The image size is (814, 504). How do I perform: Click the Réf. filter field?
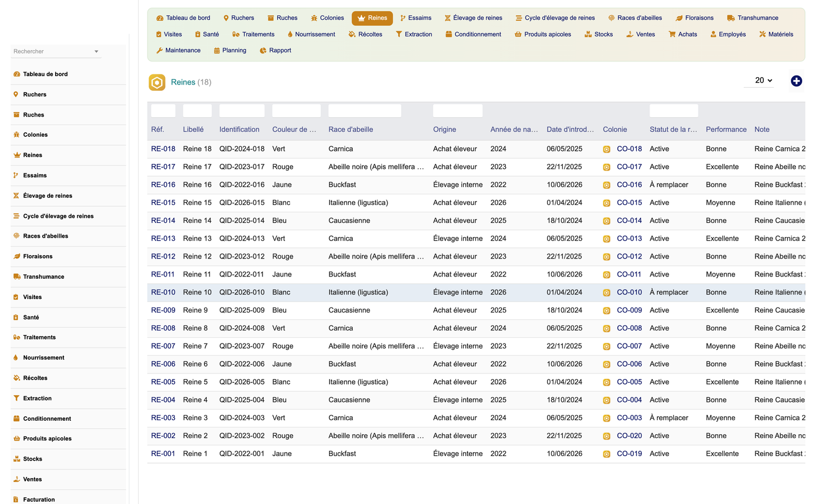(x=163, y=111)
